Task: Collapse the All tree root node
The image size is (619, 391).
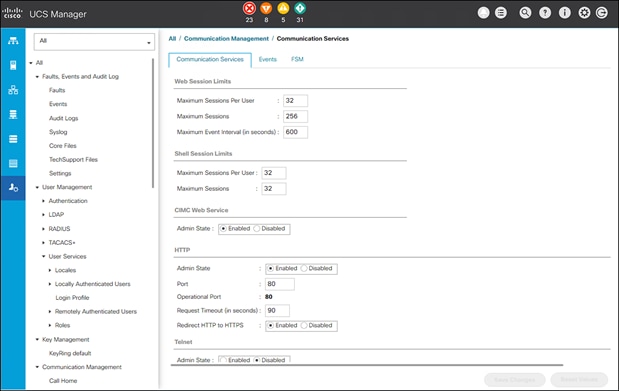Action: 31,63
